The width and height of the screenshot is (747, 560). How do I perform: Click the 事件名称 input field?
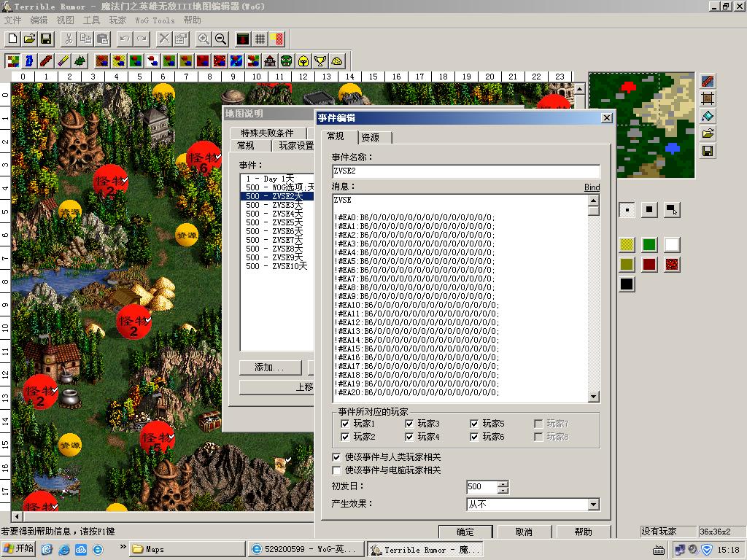(x=466, y=171)
